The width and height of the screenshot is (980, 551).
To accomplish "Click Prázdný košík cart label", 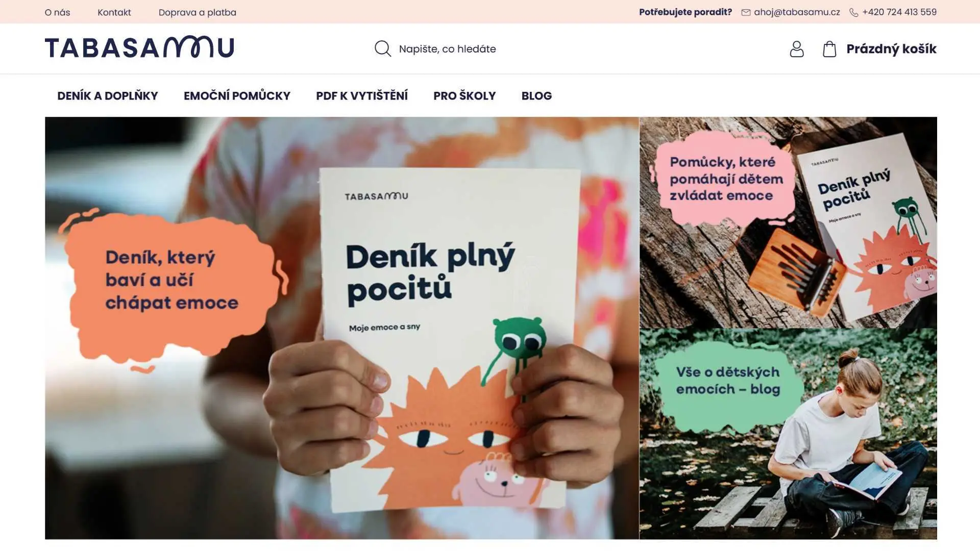I will (x=891, y=49).
